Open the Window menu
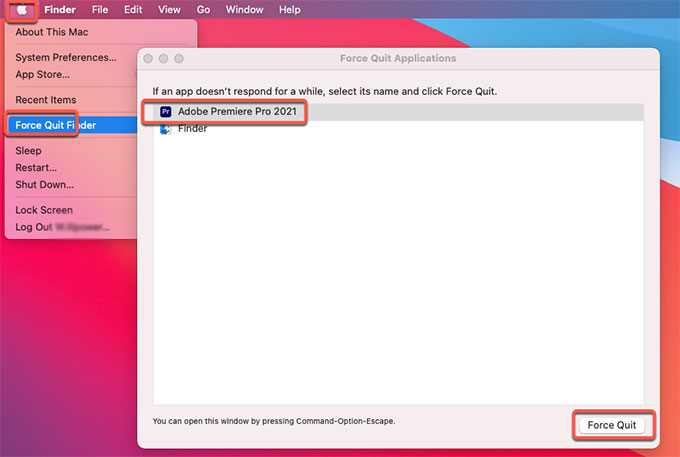Image resolution: width=680 pixels, height=457 pixels. 245,10
